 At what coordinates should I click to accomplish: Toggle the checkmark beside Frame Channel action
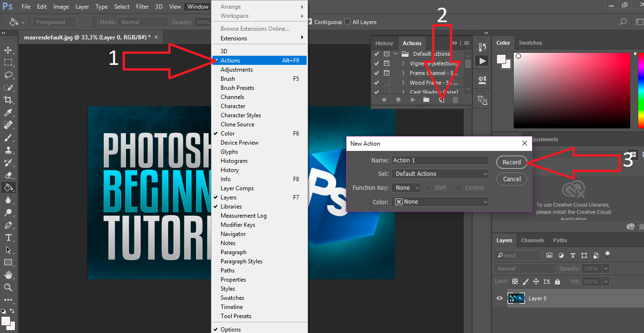[377, 73]
